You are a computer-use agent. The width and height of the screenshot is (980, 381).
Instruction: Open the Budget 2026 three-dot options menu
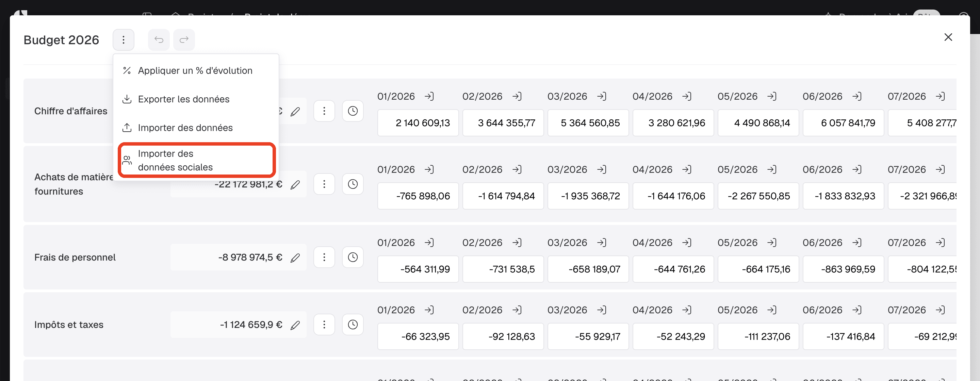click(123, 39)
